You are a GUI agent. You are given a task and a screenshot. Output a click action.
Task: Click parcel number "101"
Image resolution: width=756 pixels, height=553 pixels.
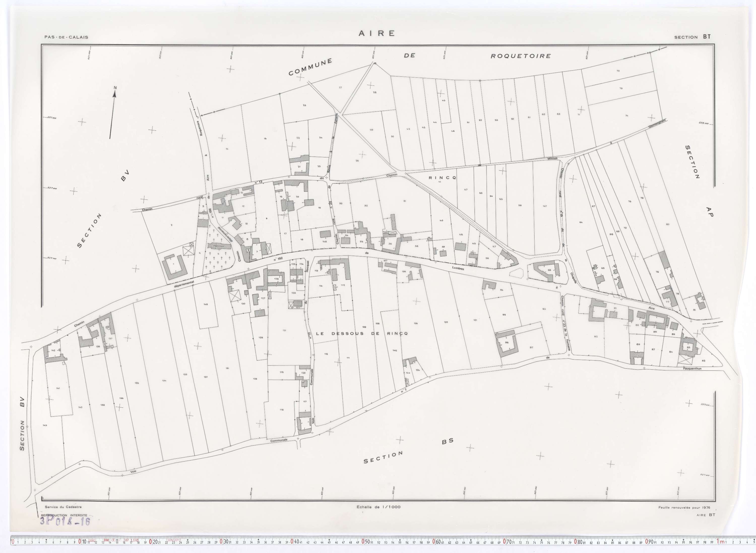[x=475, y=320]
